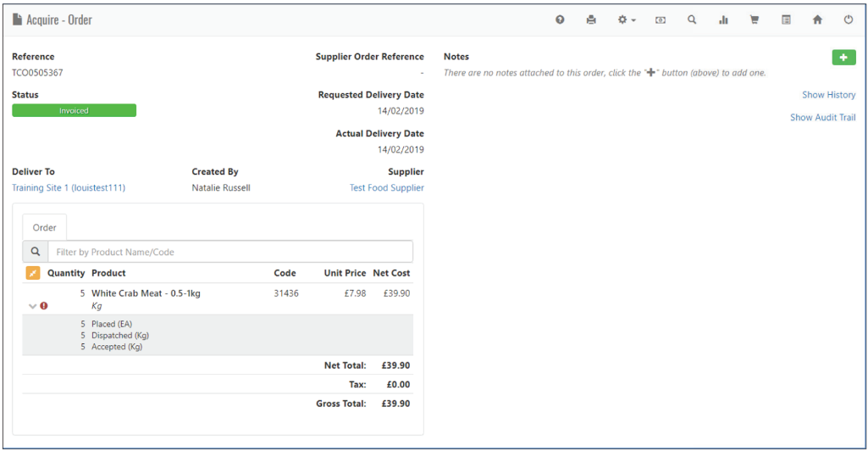Select the Order tab

(x=45, y=228)
